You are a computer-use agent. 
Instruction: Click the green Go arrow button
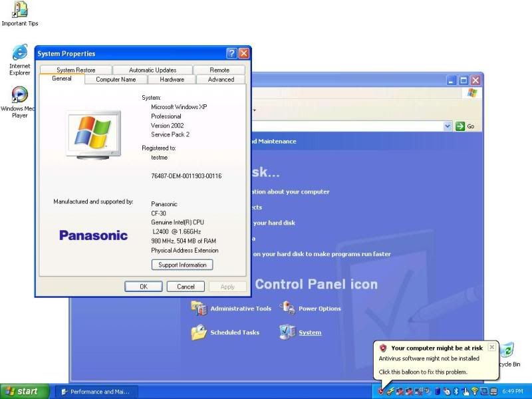[460, 126]
